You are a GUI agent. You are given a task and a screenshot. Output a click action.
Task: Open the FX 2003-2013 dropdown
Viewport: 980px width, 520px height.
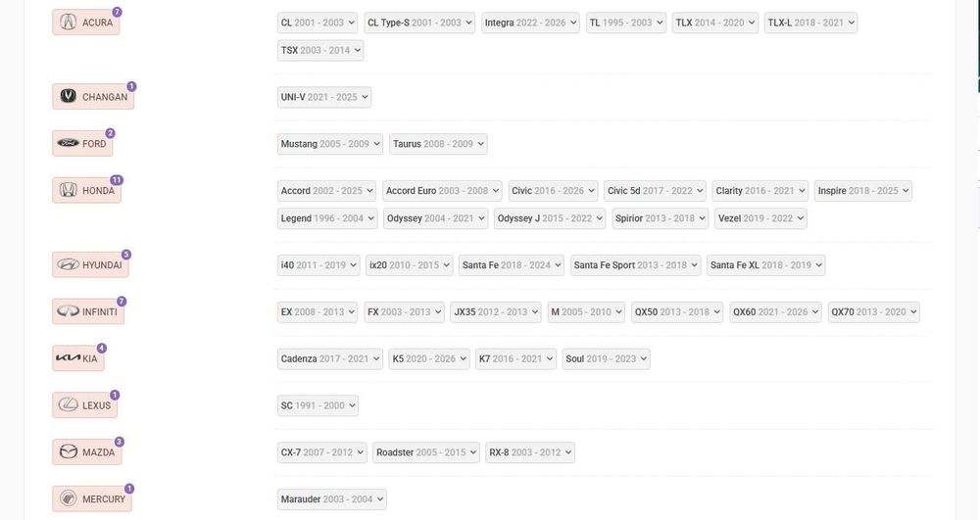tap(405, 312)
